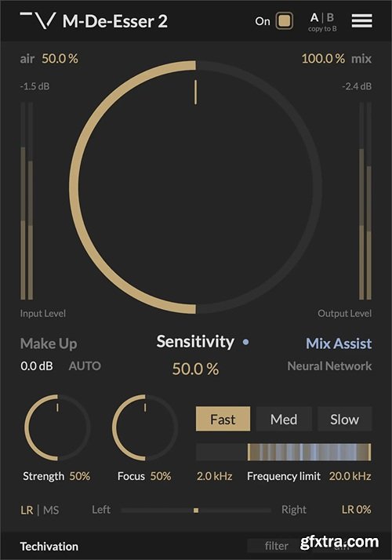Open the hamburger menu icon

(361, 20)
